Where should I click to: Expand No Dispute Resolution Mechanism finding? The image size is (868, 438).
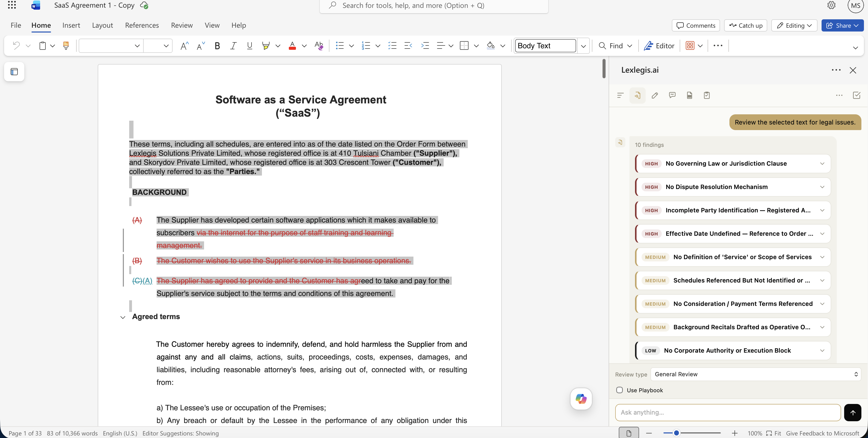pos(732,187)
